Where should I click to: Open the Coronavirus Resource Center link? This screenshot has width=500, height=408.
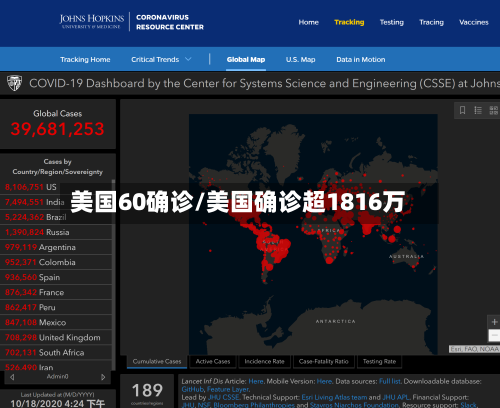tap(170, 22)
